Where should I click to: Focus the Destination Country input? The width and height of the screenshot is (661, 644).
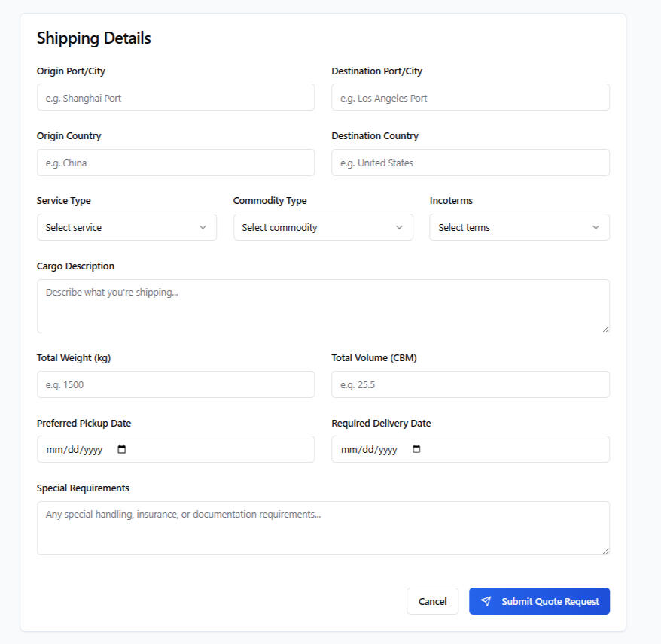(x=470, y=163)
